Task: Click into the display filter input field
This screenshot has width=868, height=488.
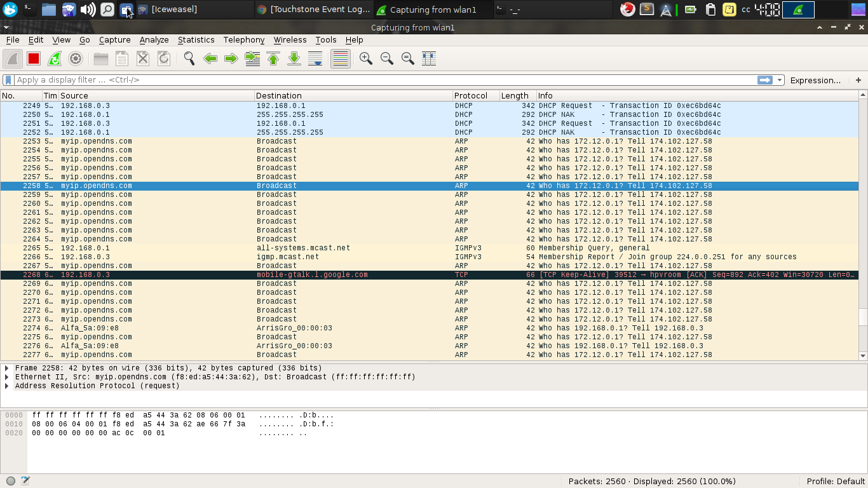Action: pos(384,80)
